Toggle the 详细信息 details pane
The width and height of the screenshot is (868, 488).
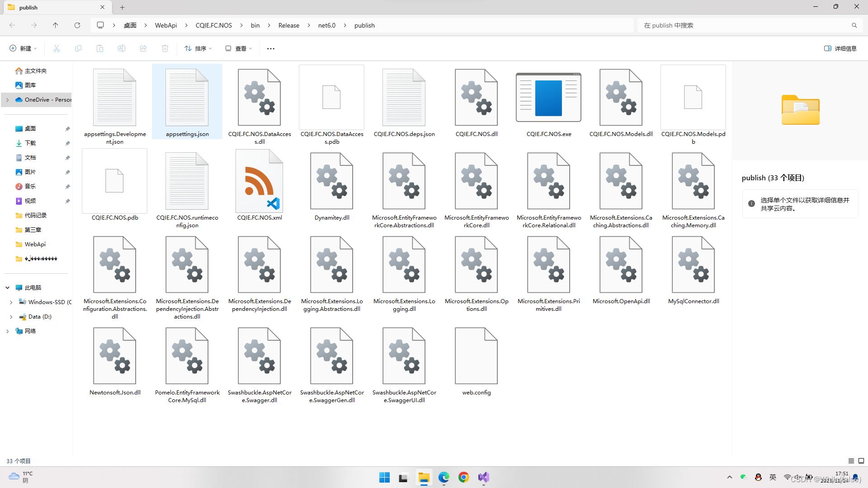[840, 48]
